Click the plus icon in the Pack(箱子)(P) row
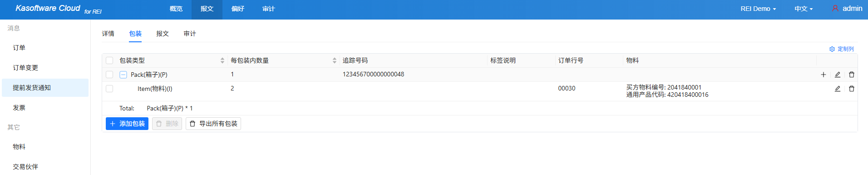Viewport: 868px width, 175px height. pyautogui.click(x=823, y=75)
